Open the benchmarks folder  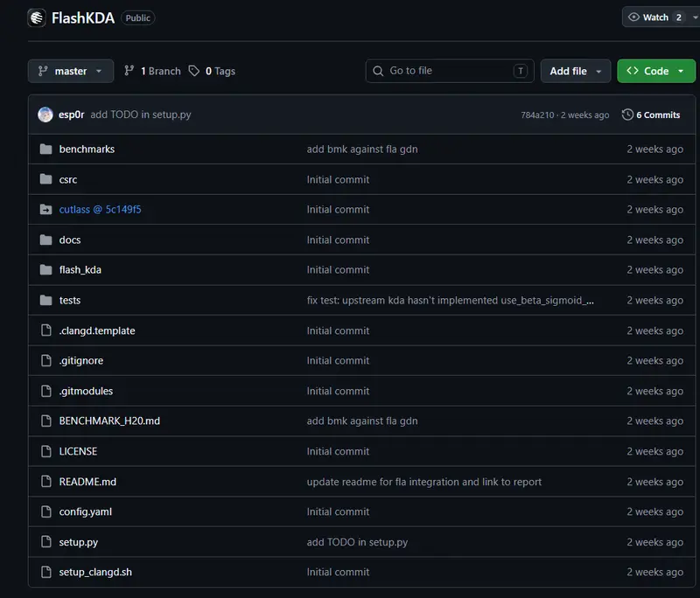87,149
